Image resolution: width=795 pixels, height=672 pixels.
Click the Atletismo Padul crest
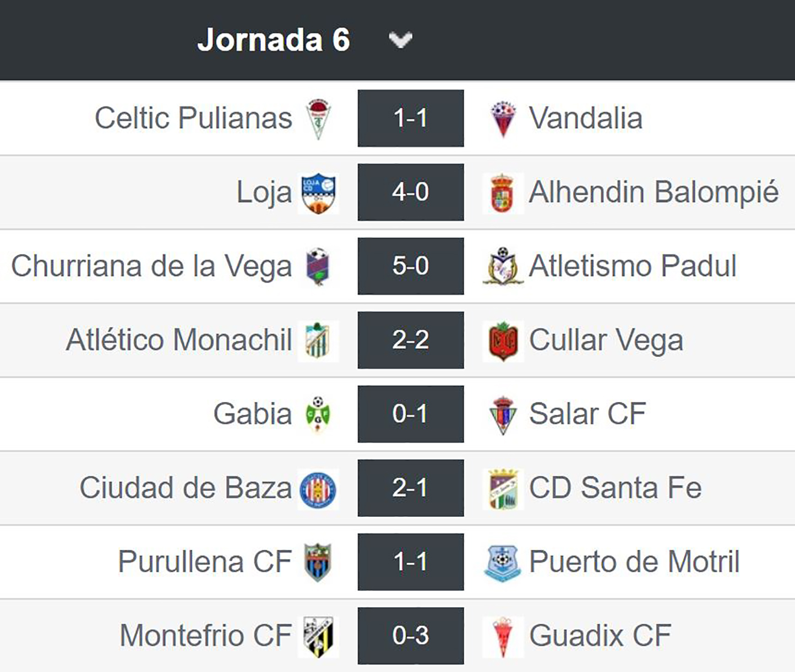pyautogui.click(x=502, y=266)
